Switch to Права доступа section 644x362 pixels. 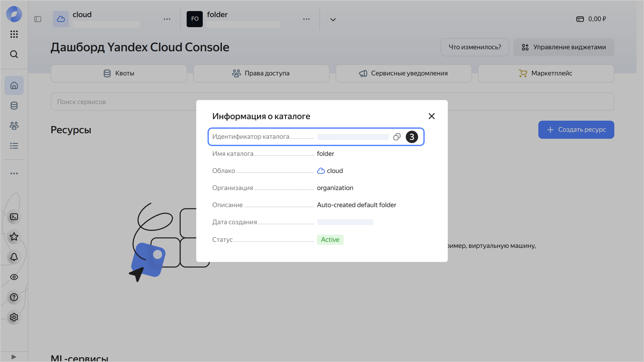261,73
